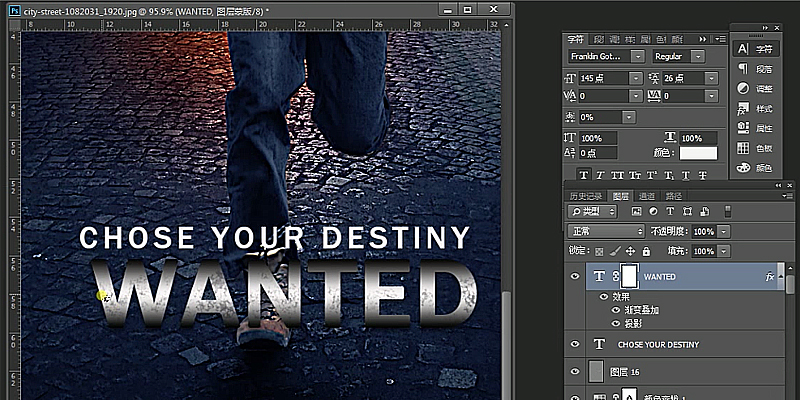Select the 字符 (Character) panel tab
The height and width of the screenshot is (400, 800).
pyautogui.click(x=575, y=39)
